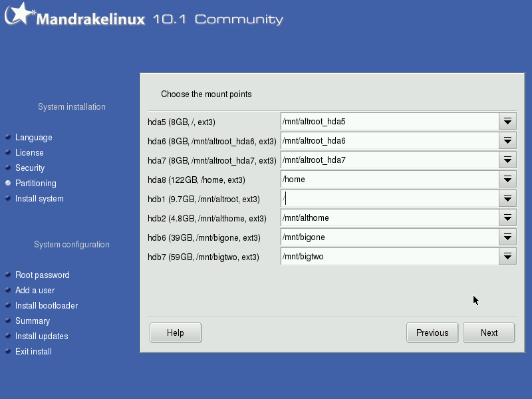532x399 pixels.
Task: Click the /mnt/bigone mount point field
Action: click(390, 237)
